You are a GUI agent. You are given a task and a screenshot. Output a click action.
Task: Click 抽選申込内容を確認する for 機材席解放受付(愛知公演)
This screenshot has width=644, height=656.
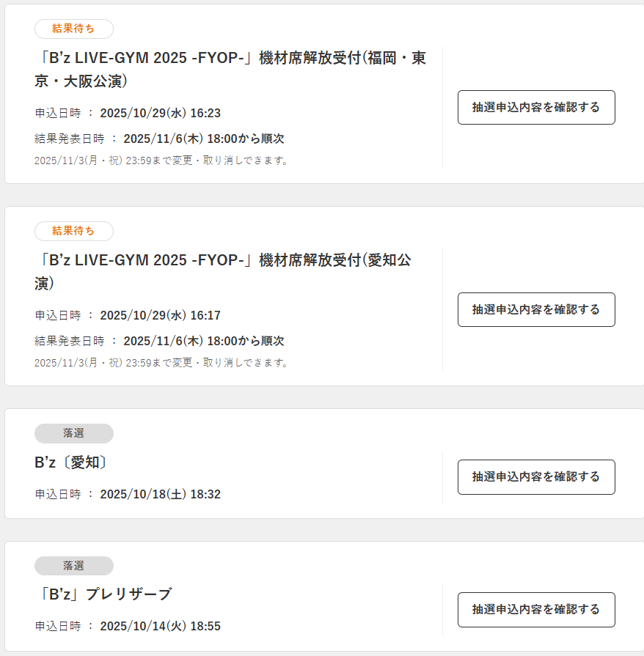536,309
